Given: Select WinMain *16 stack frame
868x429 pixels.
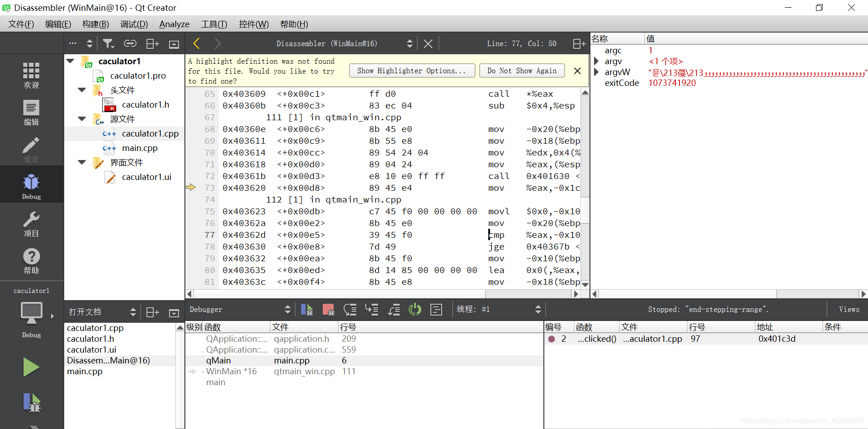Looking at the screenshot, I should (x=364, y=372).
